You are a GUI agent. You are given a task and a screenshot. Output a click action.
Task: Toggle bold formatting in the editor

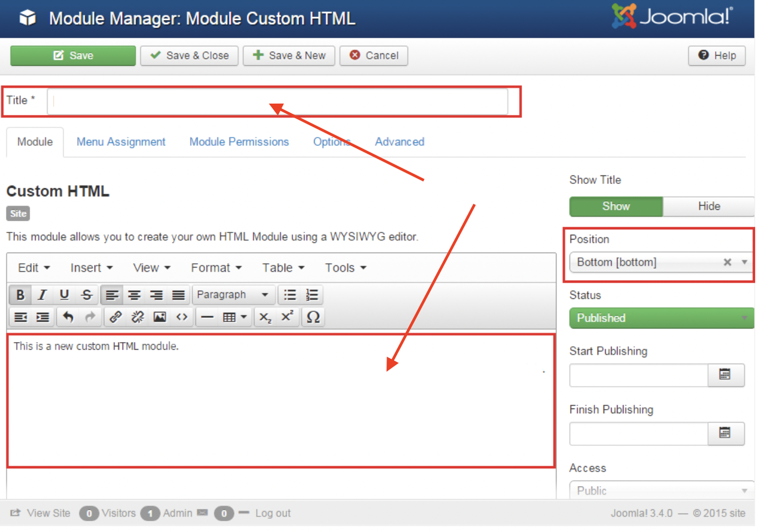21,295
